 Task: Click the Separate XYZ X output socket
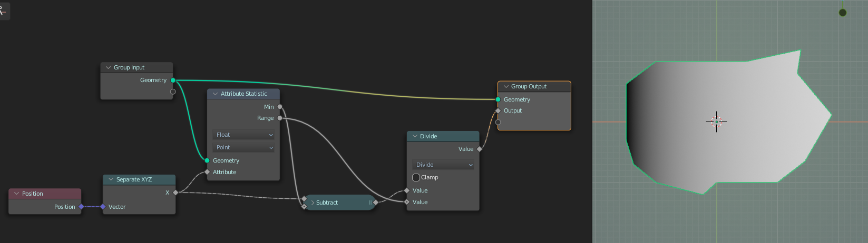[x=175, y=193]
